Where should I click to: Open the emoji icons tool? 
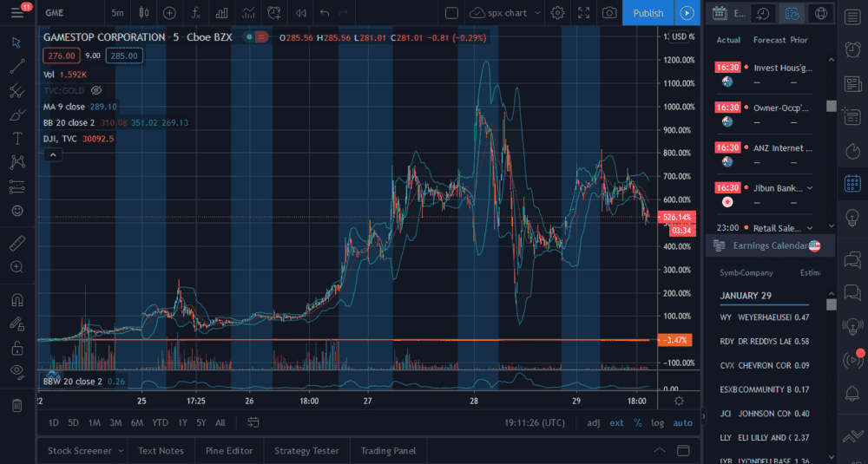coord(17,211)
